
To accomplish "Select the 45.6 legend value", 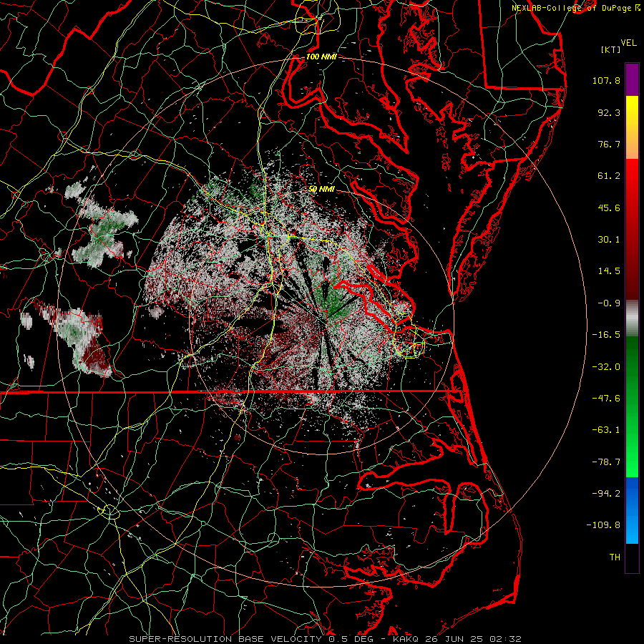I will pos(609,208).
